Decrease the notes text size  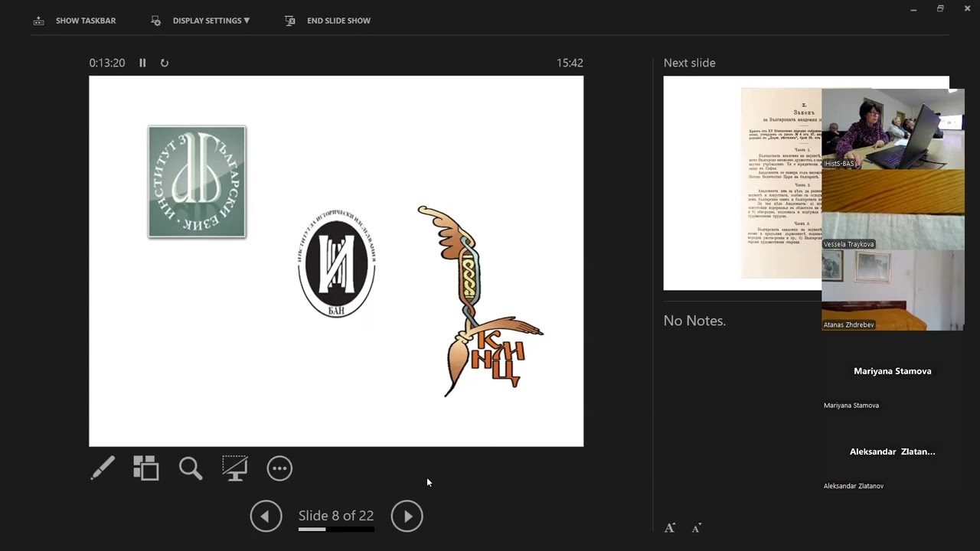coord(696,528)
